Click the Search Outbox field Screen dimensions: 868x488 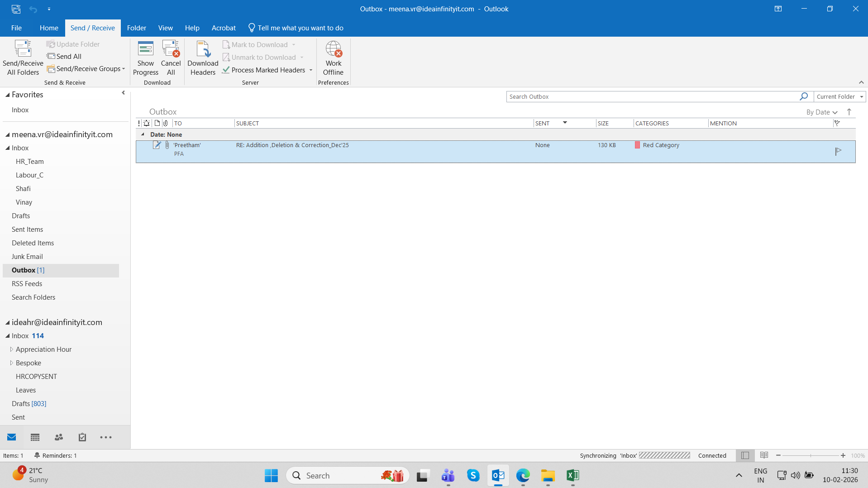point(652,97)
